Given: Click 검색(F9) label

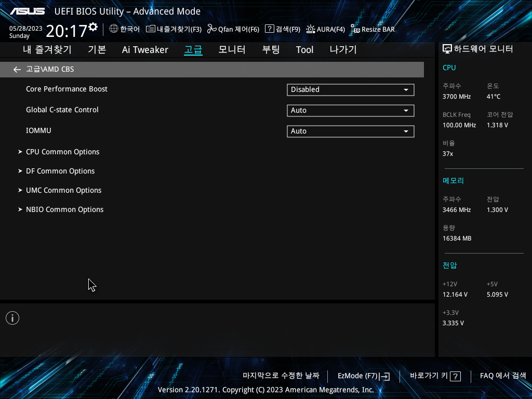Looking at the screenshot, I should 288,29.
